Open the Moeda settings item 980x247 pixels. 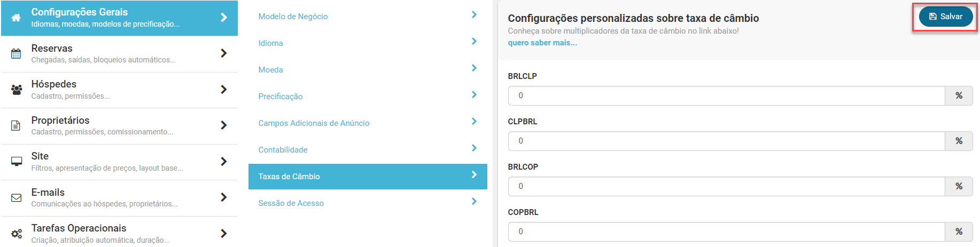tap(271, 70)
